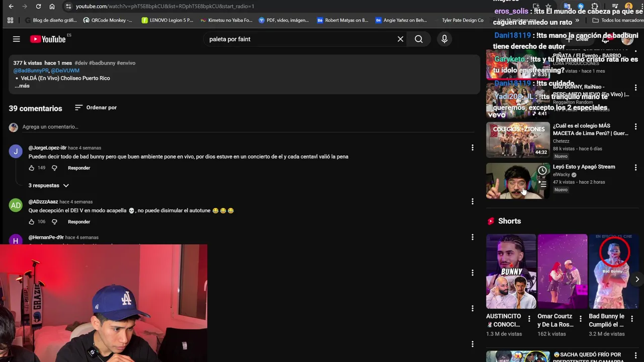Viewport: 644px width, 362px height.
Task: Like the comment by @JorgeLopez-i8r
Action: 32,168
